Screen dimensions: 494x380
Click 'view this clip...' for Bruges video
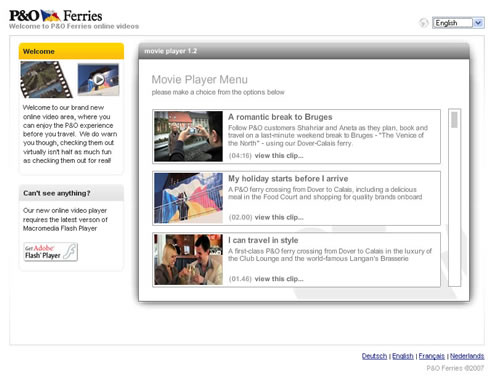pyautogui.click(x=279, y=156)
